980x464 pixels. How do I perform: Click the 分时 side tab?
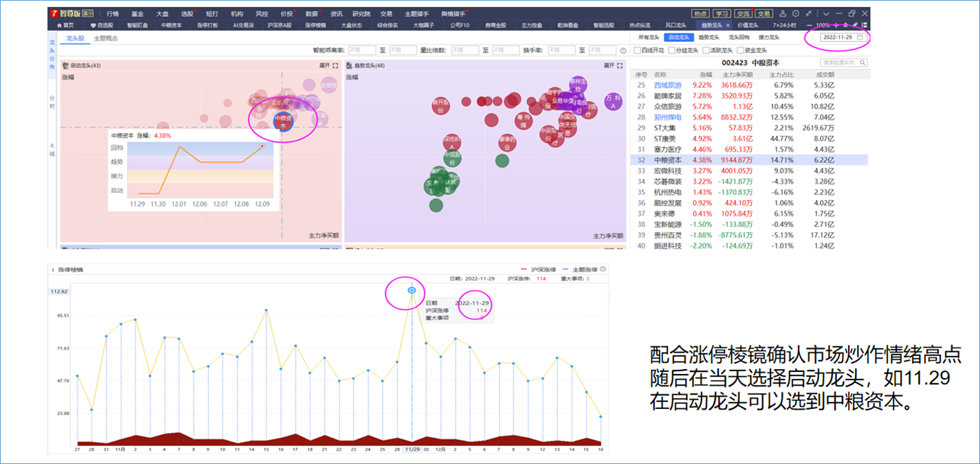tap(53, 101)
